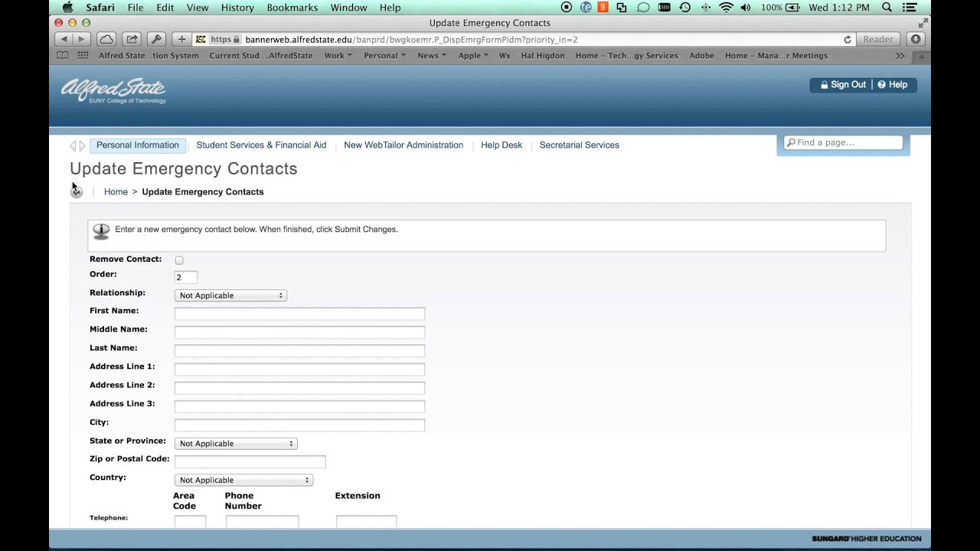Open the View menu
This screenshot has width=980, height=551.
pyautogui.click(x=198, y=8)
